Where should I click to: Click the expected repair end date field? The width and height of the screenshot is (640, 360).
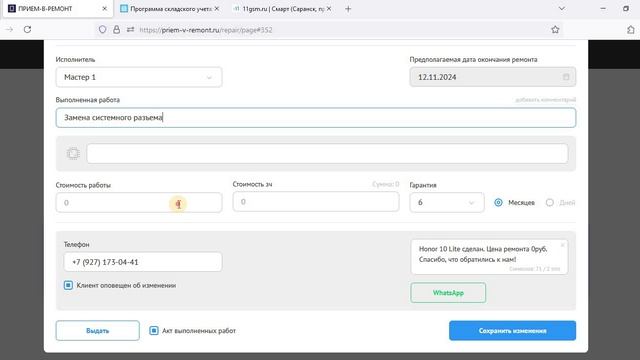(x=493, y=77)
